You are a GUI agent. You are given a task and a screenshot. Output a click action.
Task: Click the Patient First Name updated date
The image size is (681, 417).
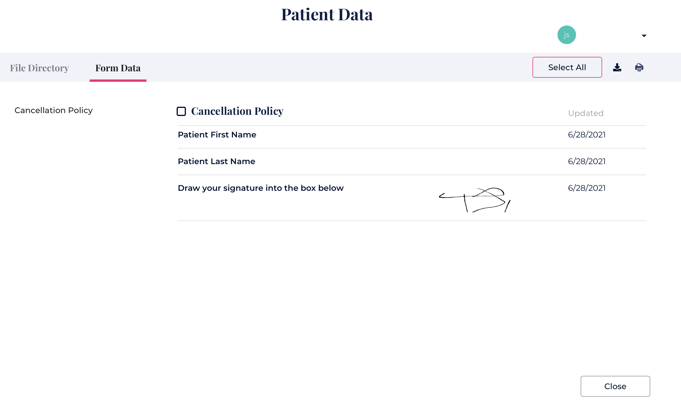[586, 135]
